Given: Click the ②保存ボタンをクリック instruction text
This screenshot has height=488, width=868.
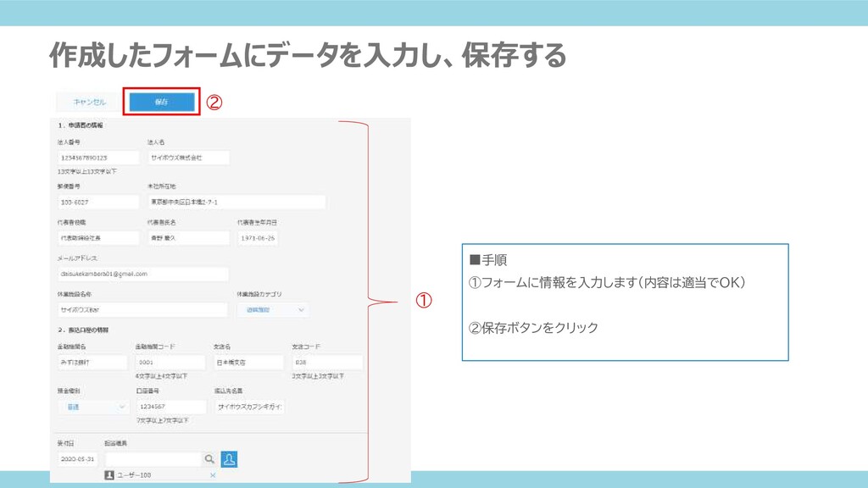Looking at the screenshot, I should (534, 328).
